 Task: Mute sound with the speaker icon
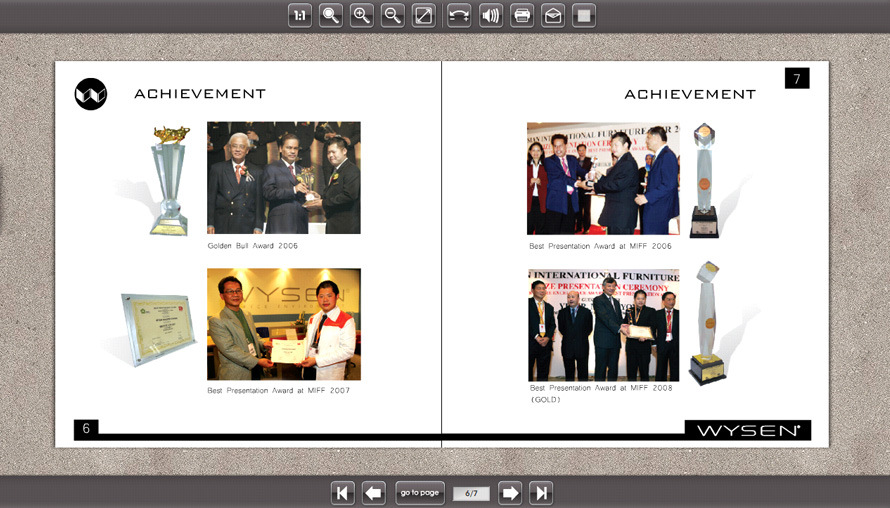pos(490,15)
